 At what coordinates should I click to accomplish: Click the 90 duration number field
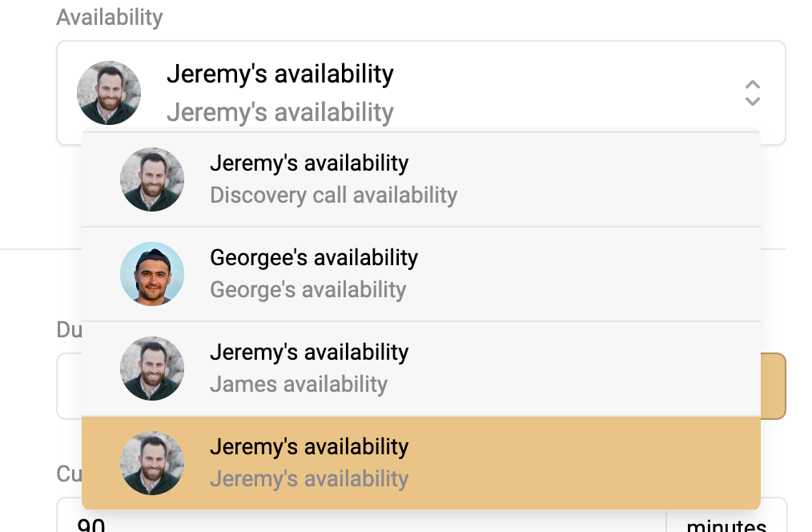coord(361,519)
